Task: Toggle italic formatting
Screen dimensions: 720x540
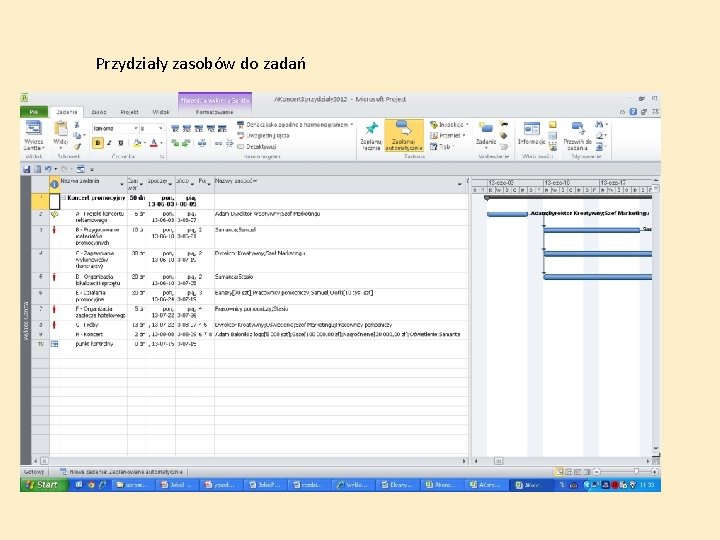Action: (109, 143)
